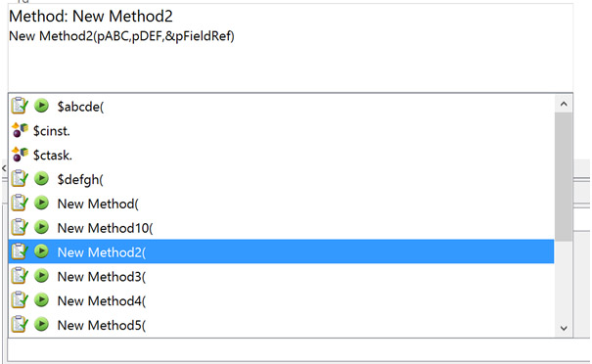This screenshot has width=592, height=364.
Task: Choose $cinst. from the completion list
Action: (281, 131)
